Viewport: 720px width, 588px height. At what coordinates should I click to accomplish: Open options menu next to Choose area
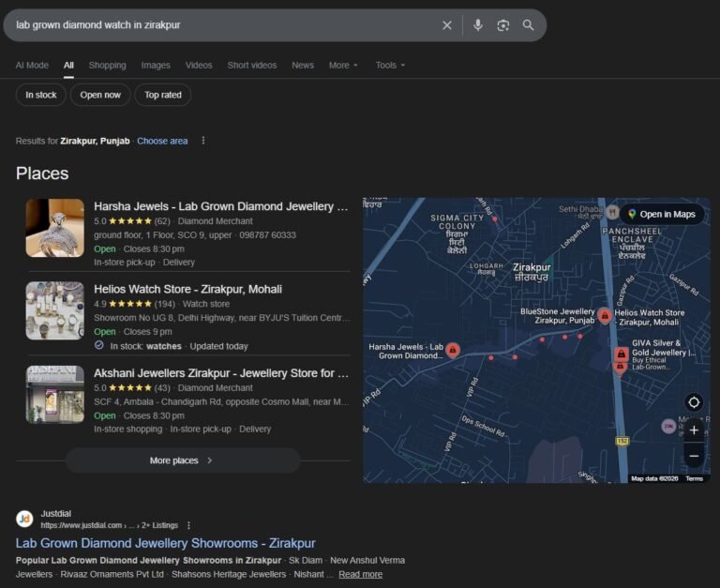tap(203, 141)
